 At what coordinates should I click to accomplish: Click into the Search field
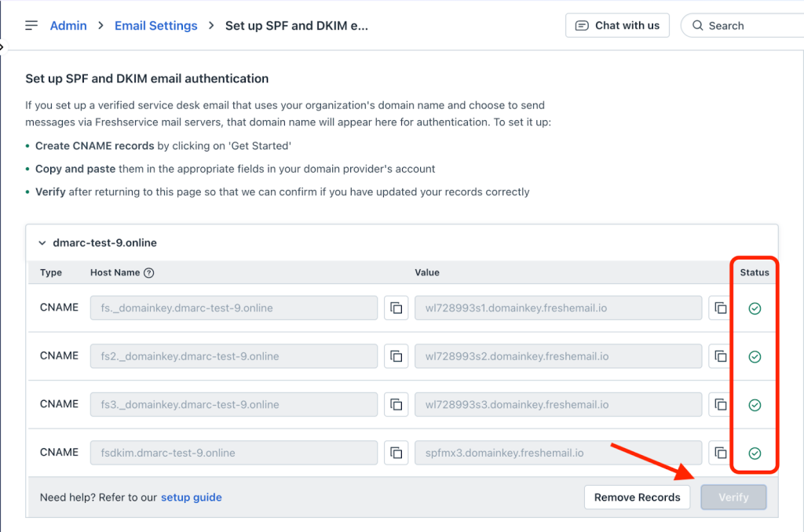(746, 26)
